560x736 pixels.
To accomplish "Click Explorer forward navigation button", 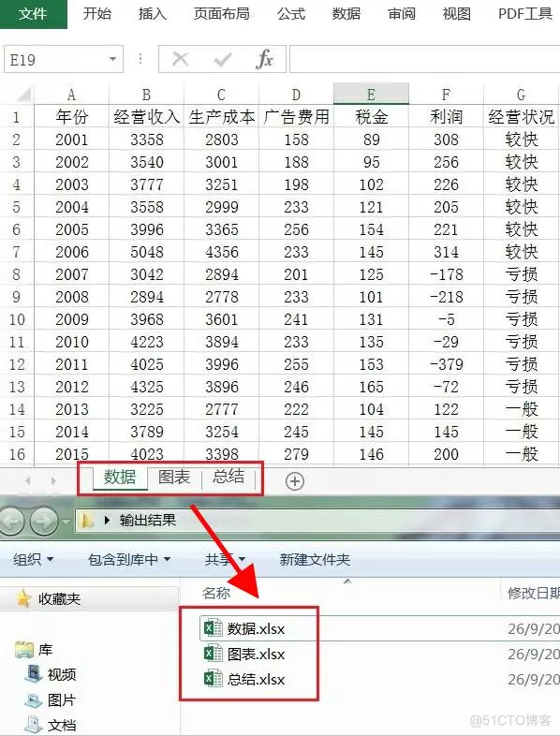I will point(44,521).
